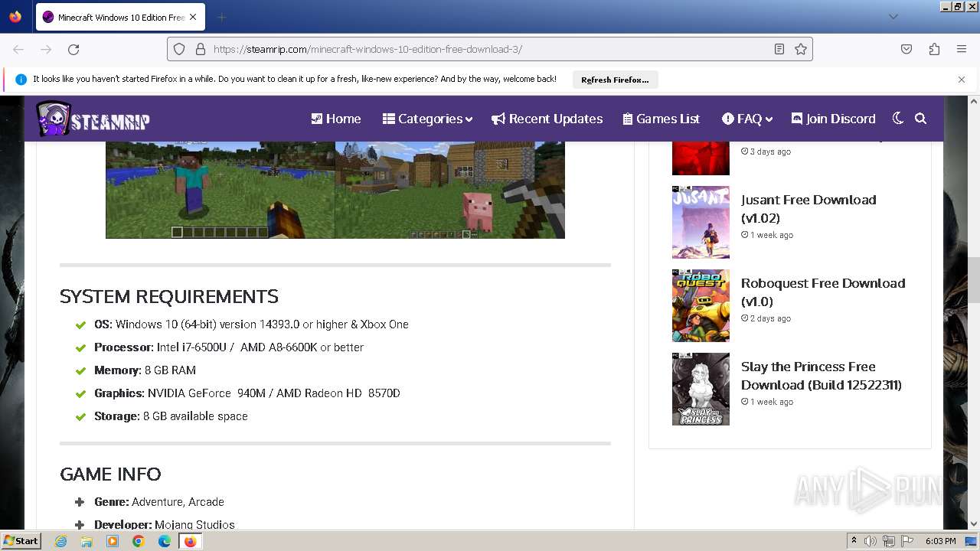980x551 pixels.
Task: Select the Minecraft Windows 10 Edition tab
Action: tap(119, 17)
